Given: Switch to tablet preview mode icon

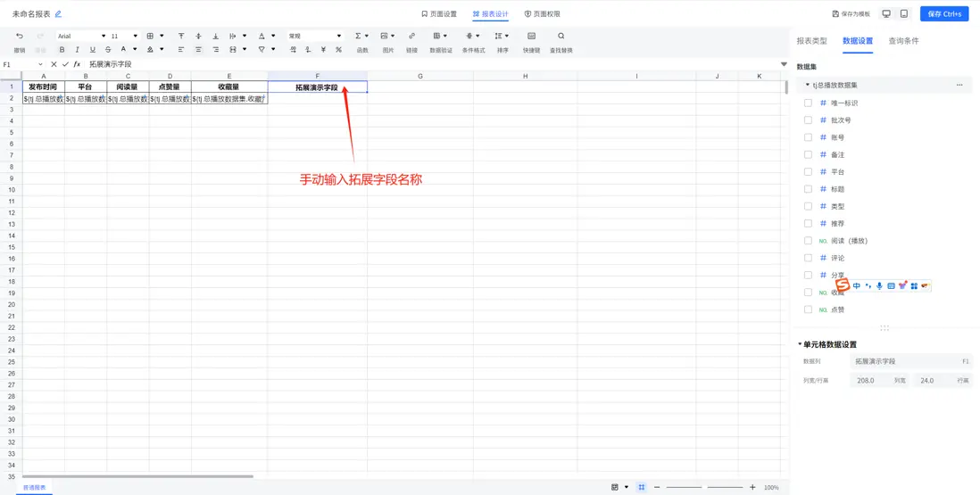Looking at the screenshot, I should point(904,13).
